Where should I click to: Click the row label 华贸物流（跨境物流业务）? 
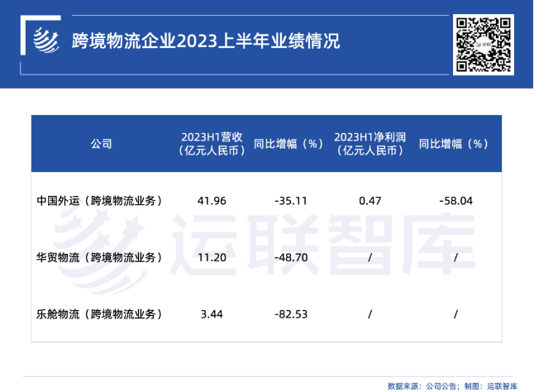click(99, 257)
